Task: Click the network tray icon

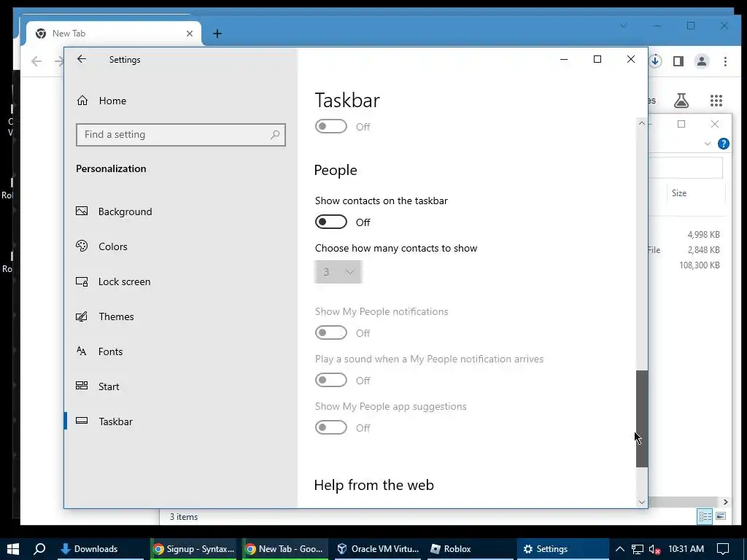Action: click(x=638, y=549)
